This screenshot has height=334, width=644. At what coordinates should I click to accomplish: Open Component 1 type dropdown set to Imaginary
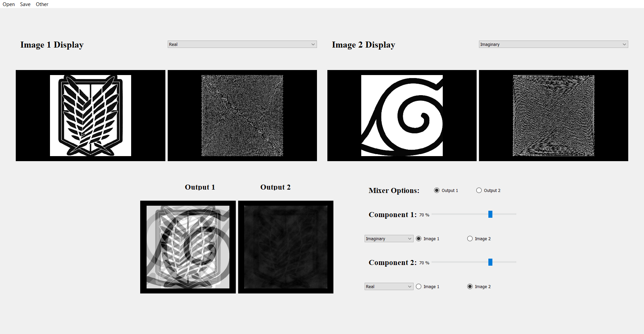(389, 239)
